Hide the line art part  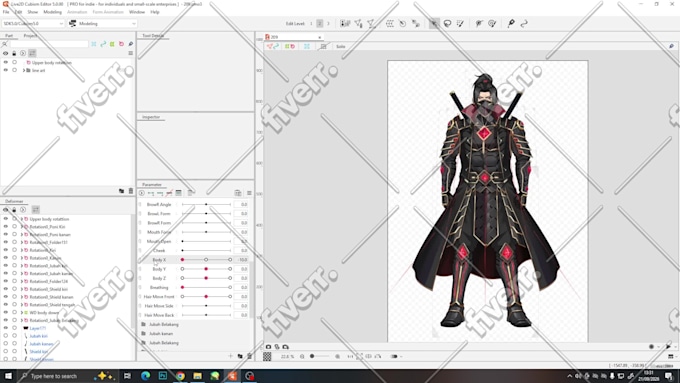[6, 70]
